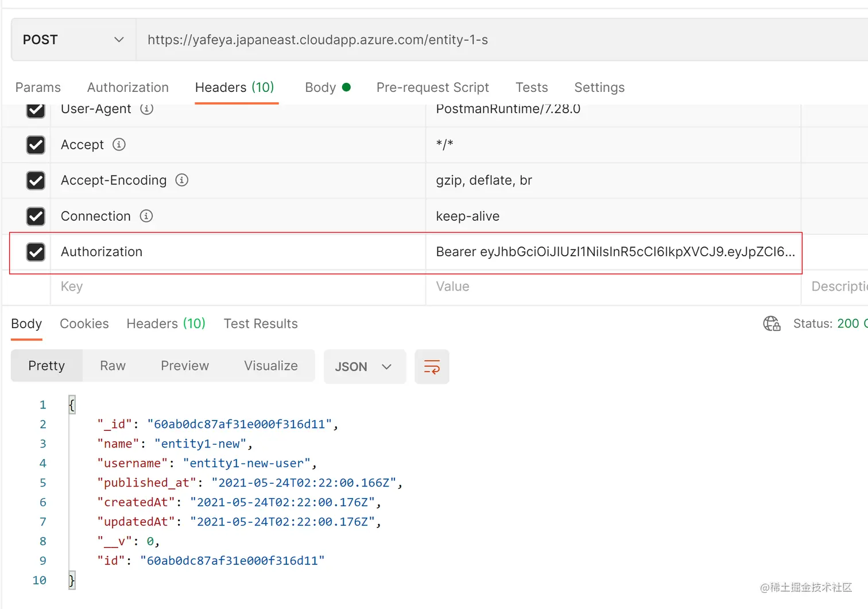The width and height of the screenshot is (868, 609).
Task: Open the Pre-request Script tab
Action: (x=432, y=87)
